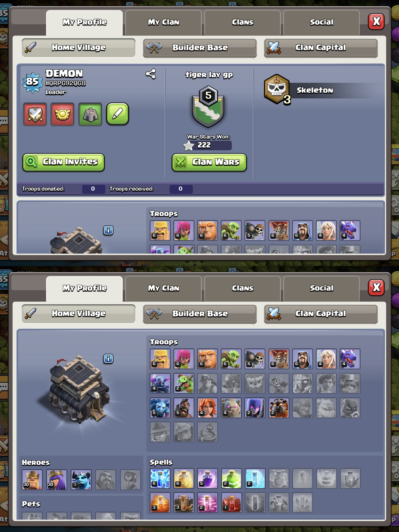Select the upper Home Village button
The height and width of the screenshot is (532, 399).
point(79,48)
